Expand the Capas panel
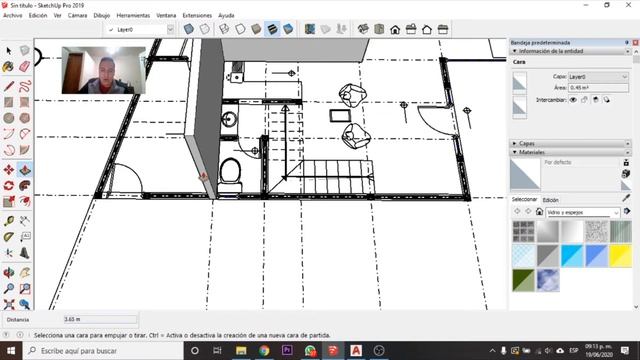The image size is (640, 360). (514, 144)
